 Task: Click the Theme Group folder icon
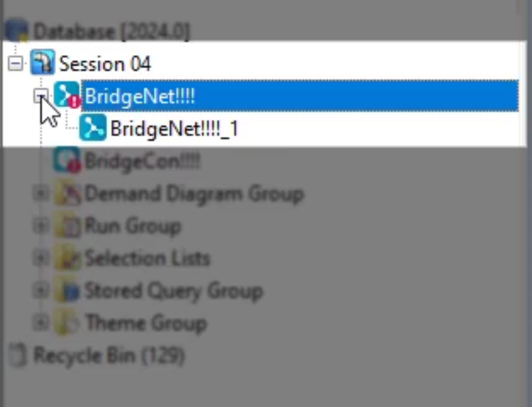coord(67,323)
